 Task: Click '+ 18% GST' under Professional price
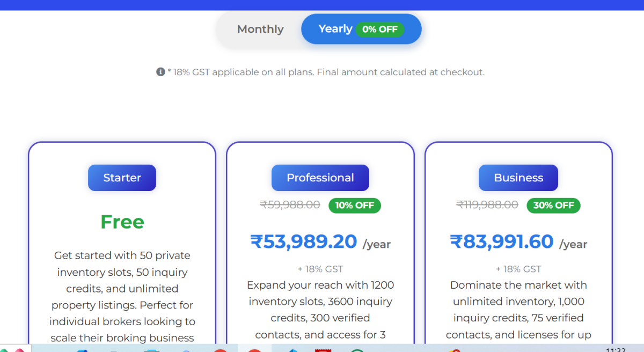point(320,269)
